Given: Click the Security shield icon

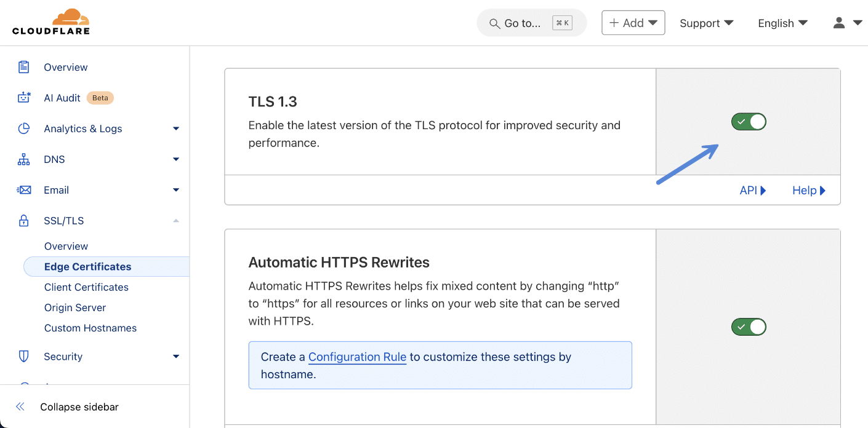Looking at the screenshot, I should click(x=23, y=357).
